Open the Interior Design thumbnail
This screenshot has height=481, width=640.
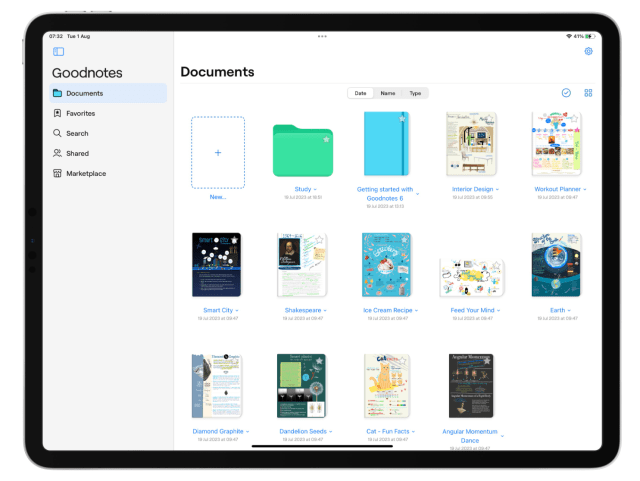471,144
